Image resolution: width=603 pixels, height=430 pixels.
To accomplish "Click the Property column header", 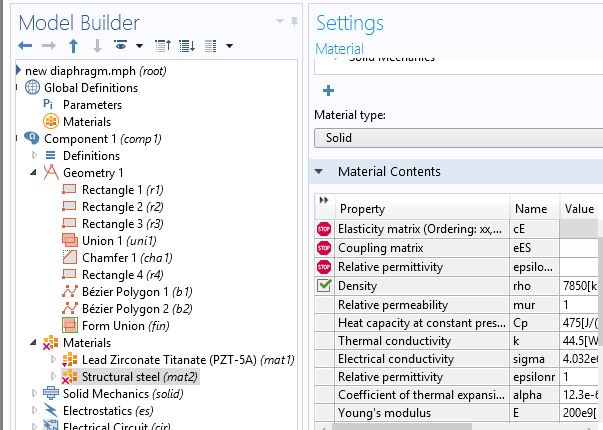I will (422, 209).
